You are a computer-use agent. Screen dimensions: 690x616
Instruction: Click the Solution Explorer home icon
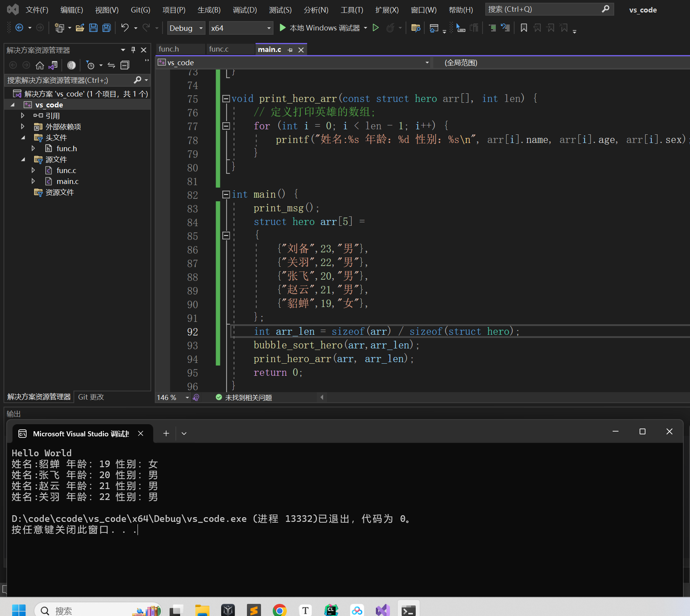40,65
